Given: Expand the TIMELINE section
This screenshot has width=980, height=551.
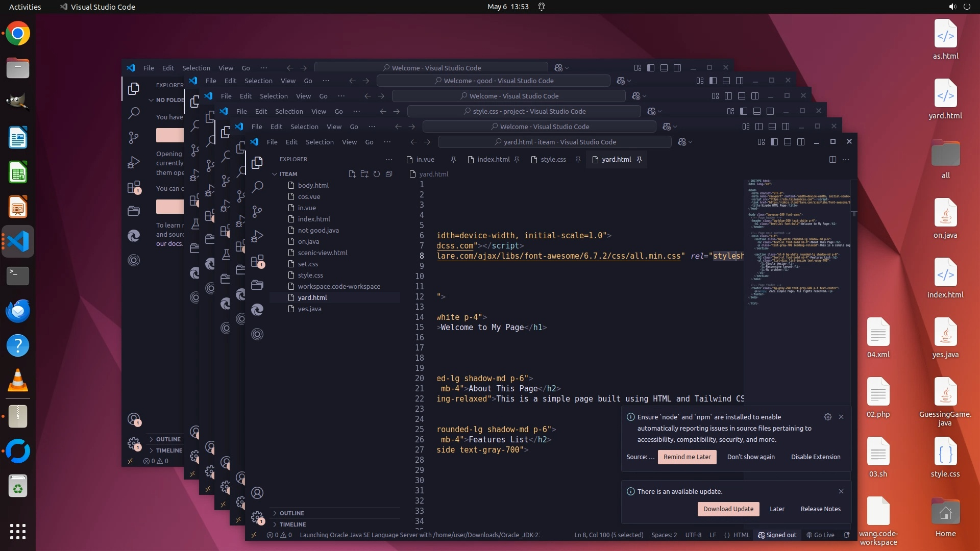Looking at the screenshot, I should [x=292, y=524].
